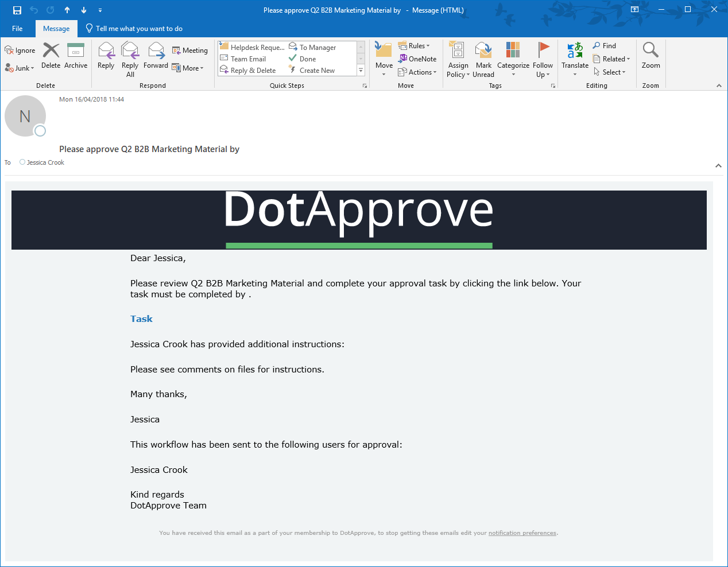728x567 pixels.
Task: Reply to the sender
Action: 106,56
